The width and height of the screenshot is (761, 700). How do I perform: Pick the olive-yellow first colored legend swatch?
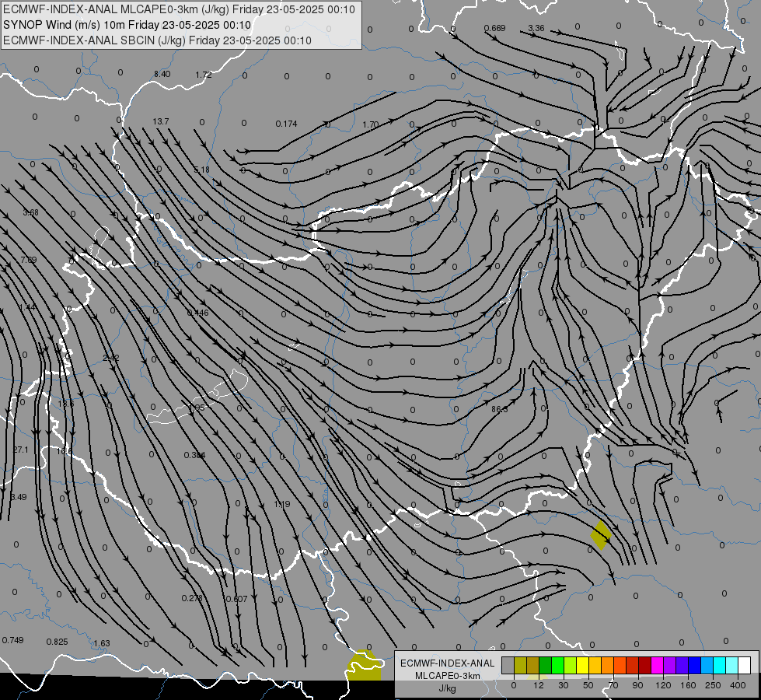pos(520,666)
